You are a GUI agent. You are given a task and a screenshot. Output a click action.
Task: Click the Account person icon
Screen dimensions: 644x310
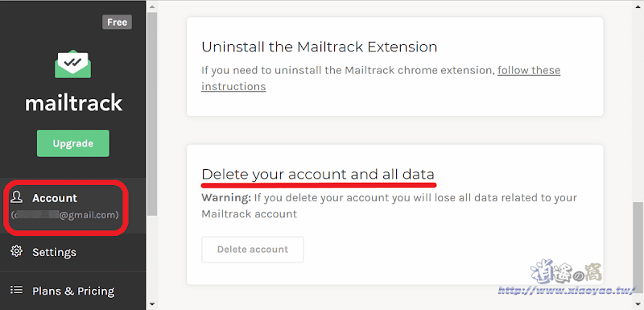click(16, 197)
